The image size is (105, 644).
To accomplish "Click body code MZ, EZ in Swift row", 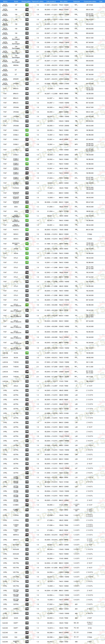I will 76,623.
